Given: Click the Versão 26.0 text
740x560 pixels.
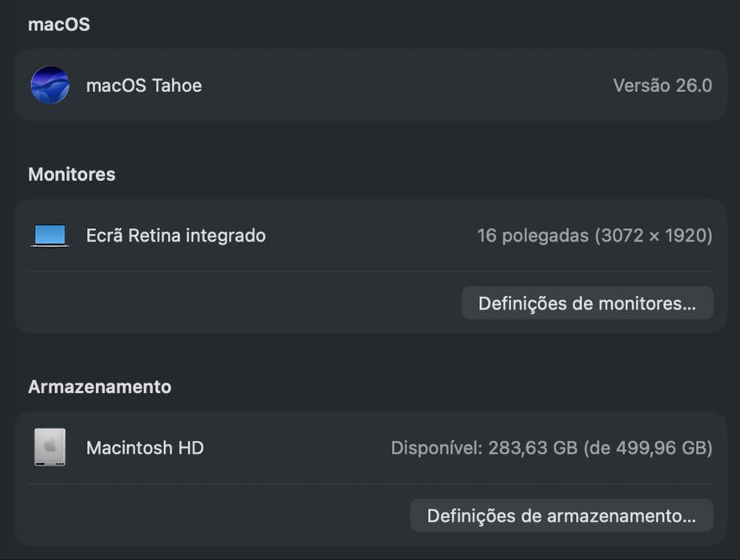Looking at the screenshot, I should coord(662,86).
